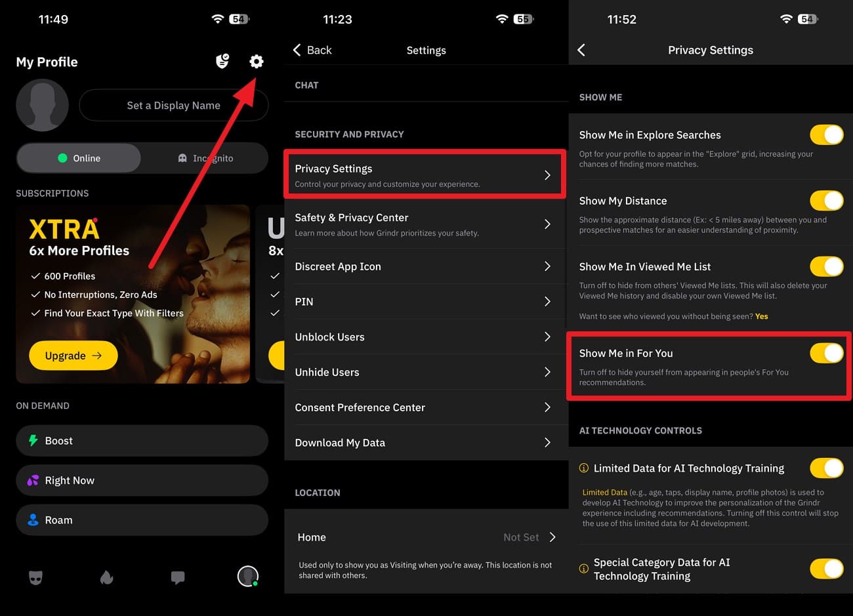This screenshot has height=616, width=853.
Task: Tap the yellow Yes link
Action: click(762, 316)
